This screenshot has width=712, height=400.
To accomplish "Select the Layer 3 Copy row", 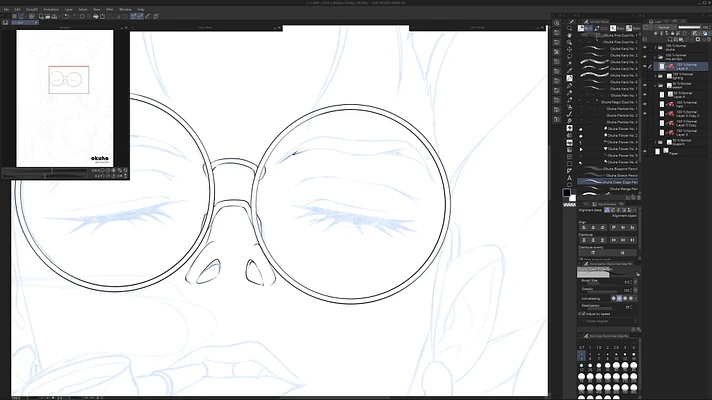I will (x=681, y=123).
